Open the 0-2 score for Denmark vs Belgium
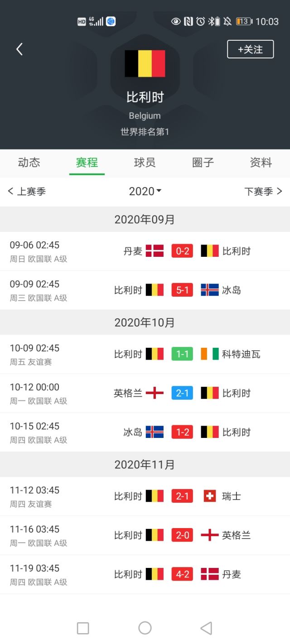The width and height of the screenshot is (290, 644). (181, 250)
